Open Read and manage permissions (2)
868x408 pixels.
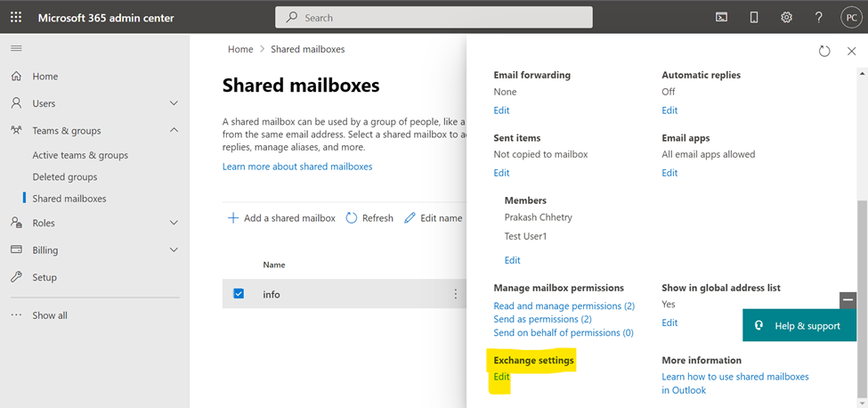click(564, 306)
